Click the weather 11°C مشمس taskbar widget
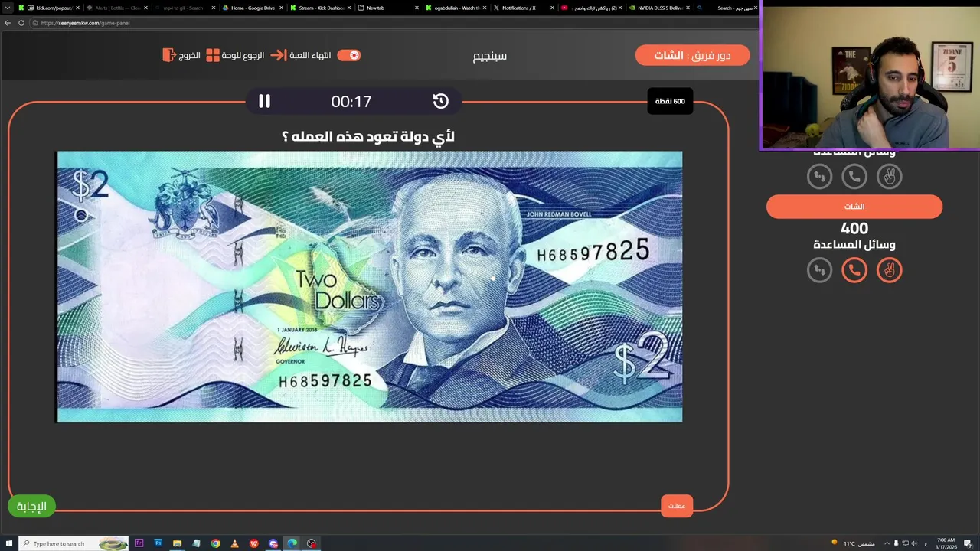This screenshot has width=980, height=551. coord(853,543)
